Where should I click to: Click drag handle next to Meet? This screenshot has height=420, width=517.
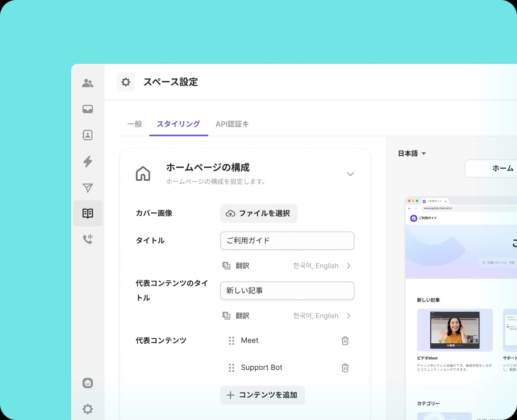coord(231,340)
